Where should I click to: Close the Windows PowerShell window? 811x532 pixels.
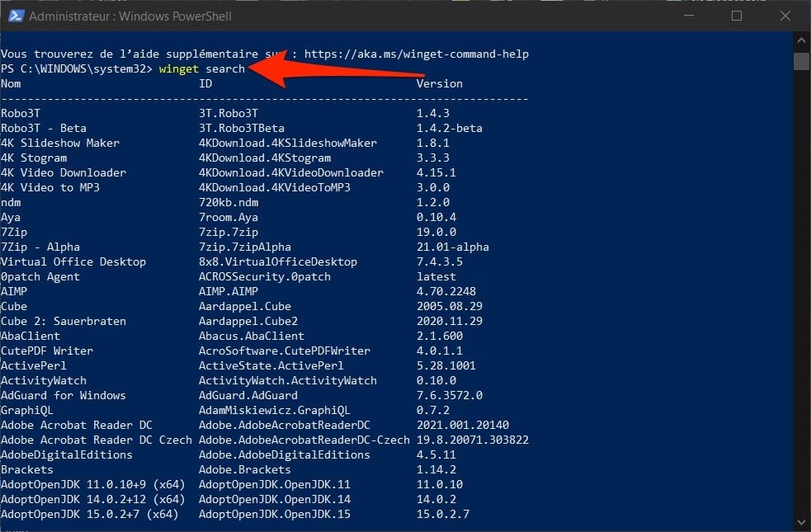tap(785, 16)
